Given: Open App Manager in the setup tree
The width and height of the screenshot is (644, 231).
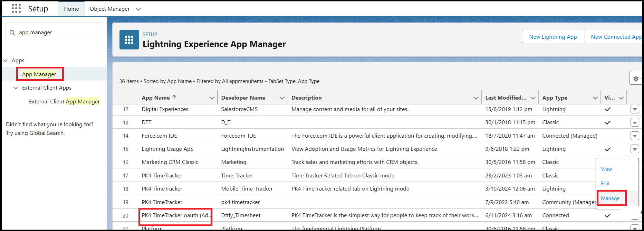Looking at the screenshot, I should coord(39,74).
